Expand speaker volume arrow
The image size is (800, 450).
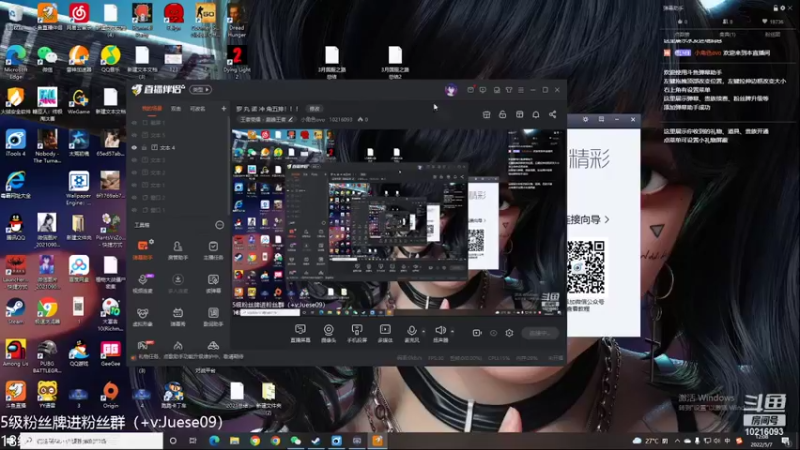pyautogui.click(x=452, y=332)
